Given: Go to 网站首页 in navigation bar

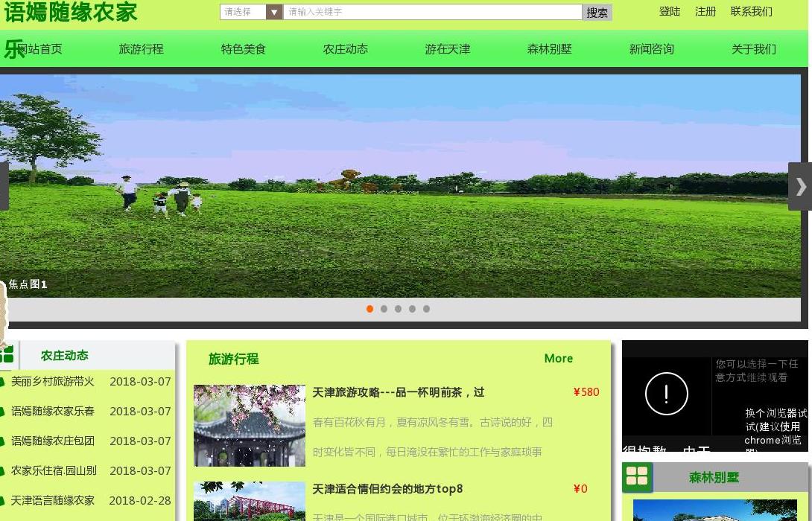Looking at the screenshot, I should pyautogui.click(x=39, y=49).
